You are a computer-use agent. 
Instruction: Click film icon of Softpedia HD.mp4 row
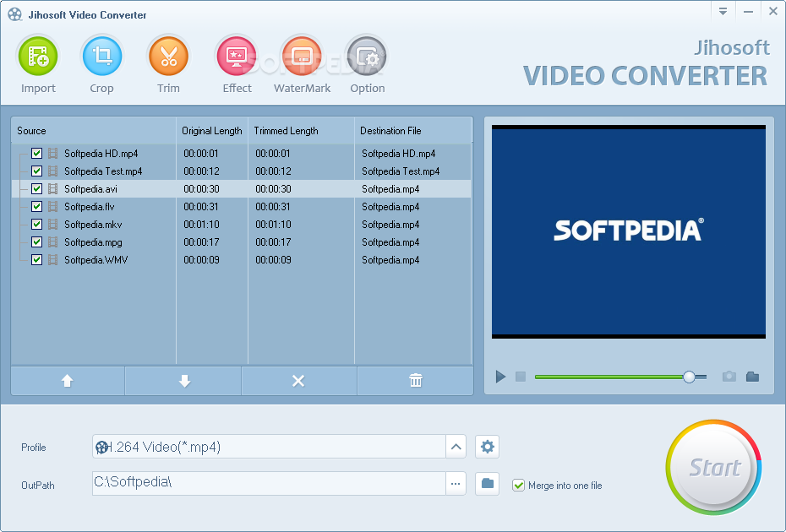click(x=52, y=154)
